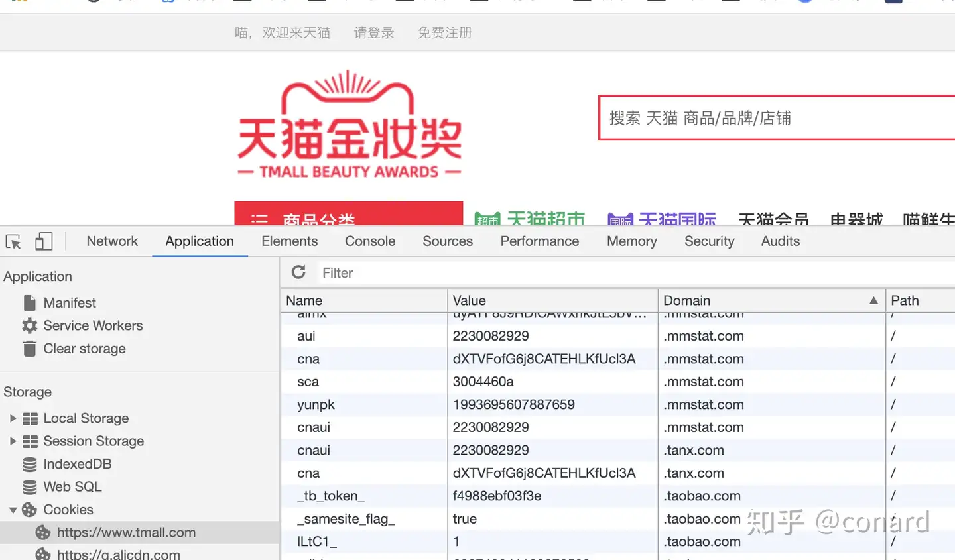Expand the Session Storage tree node

13,441
